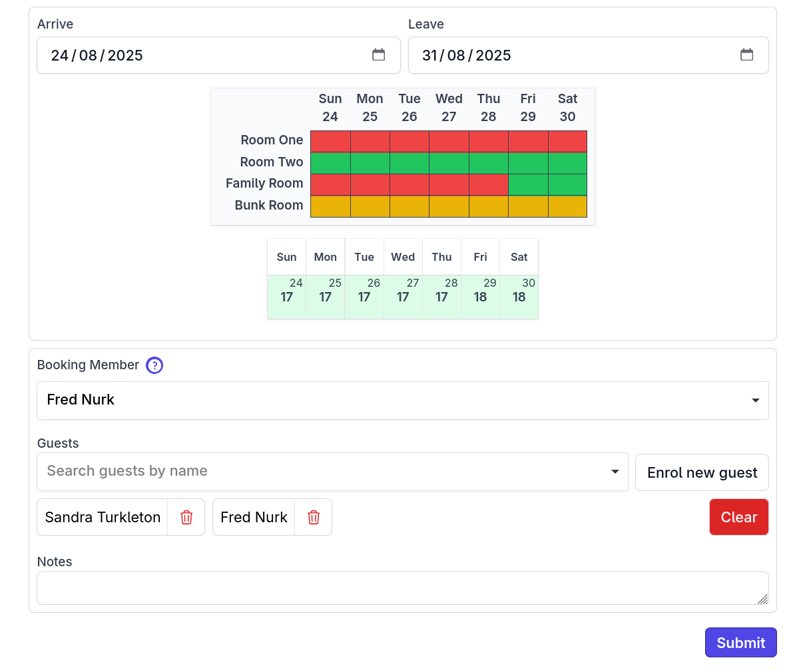The height and width of the screenshot is (672, 805).
Task: Open the Booking Member selector showing Fred Nurk
Action: pos(402,401)
